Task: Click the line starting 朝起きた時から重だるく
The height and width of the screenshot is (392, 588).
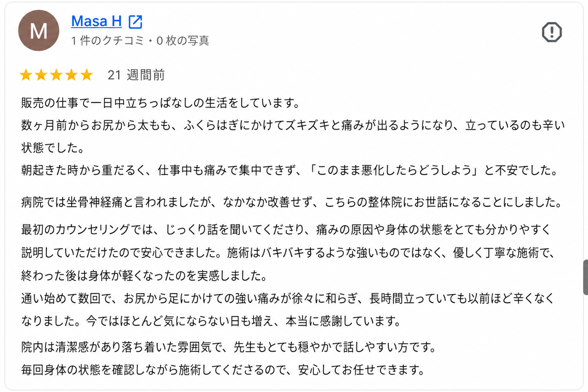Action: pos(289,171)
